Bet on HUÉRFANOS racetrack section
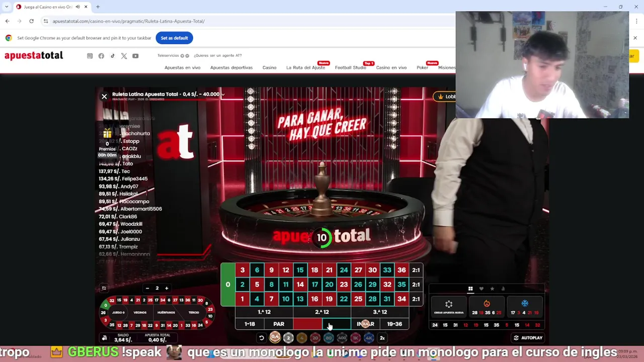The height and width of the screenshot is (362, 644). point(166,313)
